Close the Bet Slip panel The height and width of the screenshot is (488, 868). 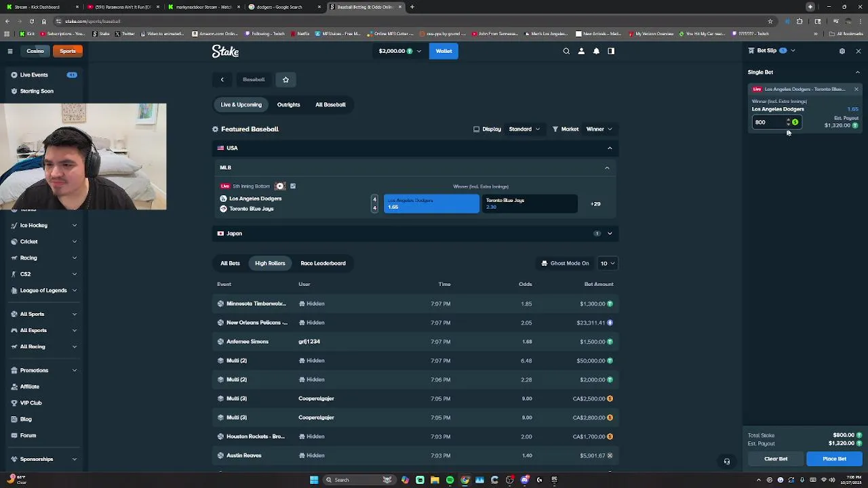(x=858, y=51)
